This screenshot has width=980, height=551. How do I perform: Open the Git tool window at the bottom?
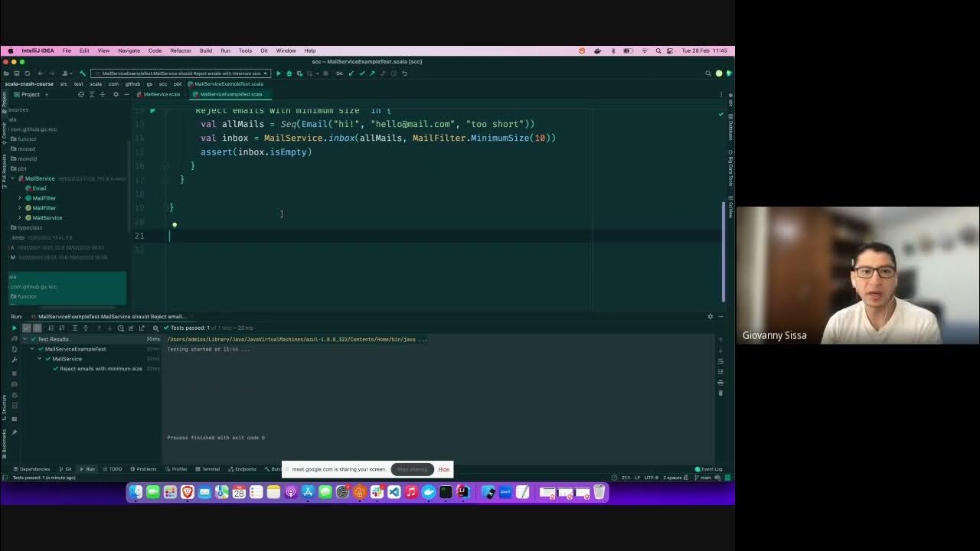point(67,468)
